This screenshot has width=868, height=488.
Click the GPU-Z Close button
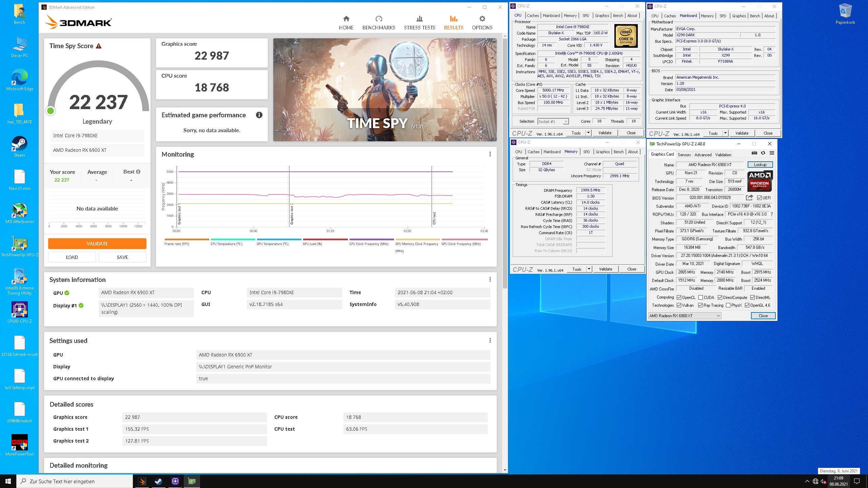tap(763, 316)
